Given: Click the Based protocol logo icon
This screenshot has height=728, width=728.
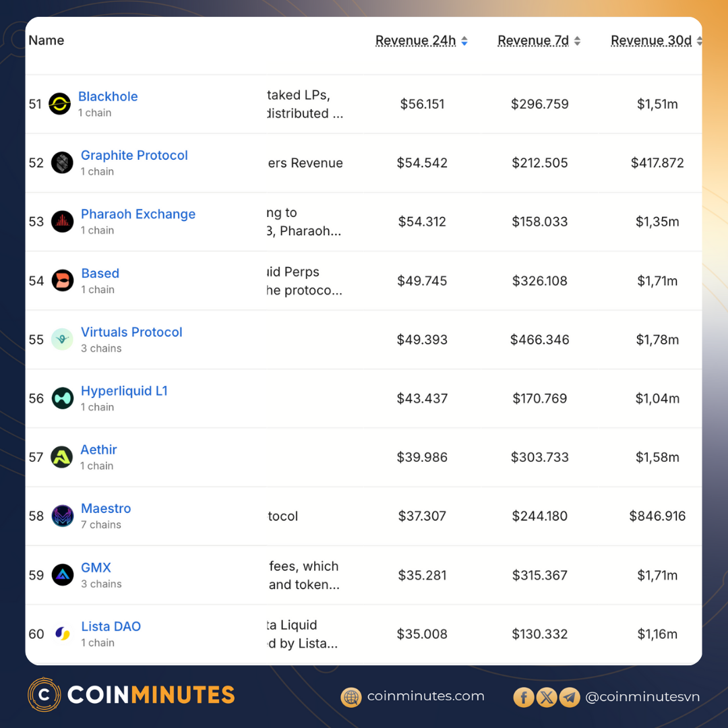Looking at the screenshot, I should (x=62, y=280).
